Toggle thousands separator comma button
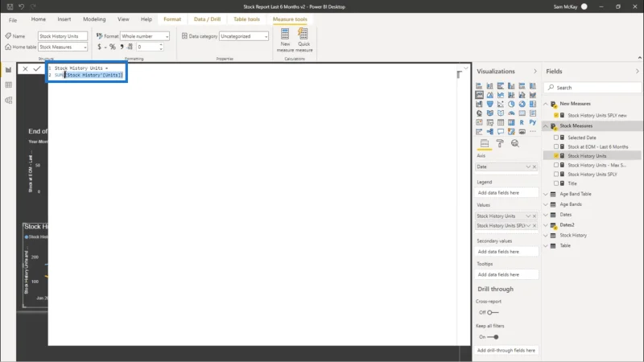The height and width of the screenshot is (362, 644). point(122,47)
